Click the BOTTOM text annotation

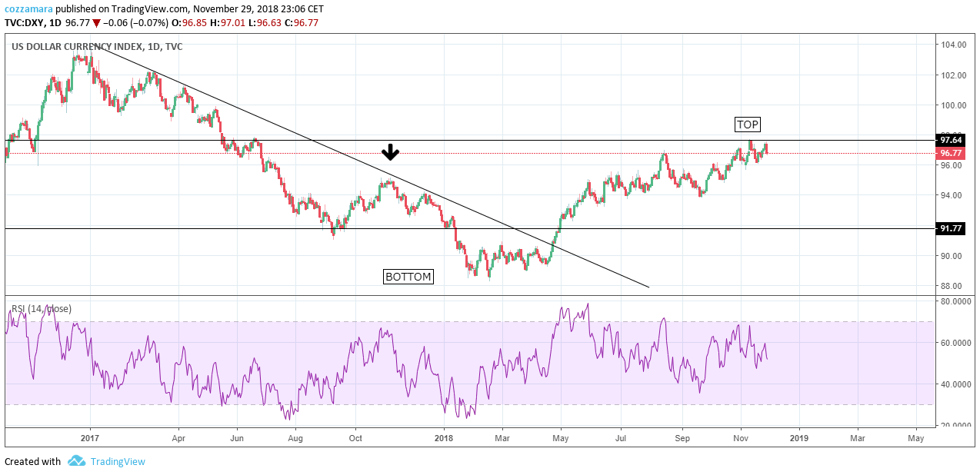(408, 277)
